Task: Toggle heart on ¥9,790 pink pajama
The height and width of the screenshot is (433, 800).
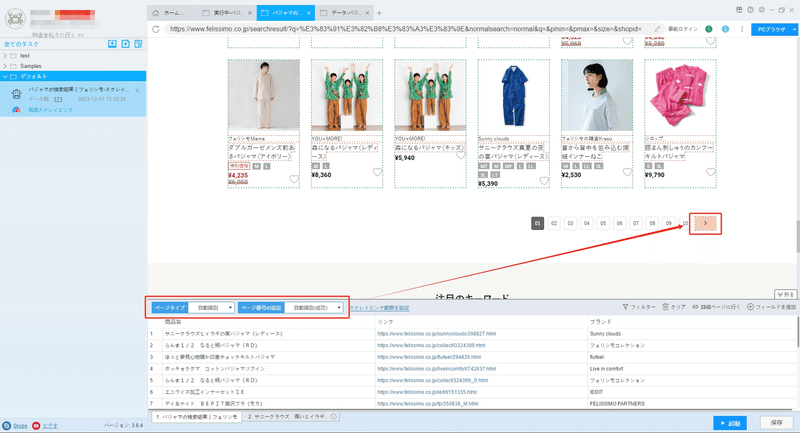Action: click(x=710, y=172)
